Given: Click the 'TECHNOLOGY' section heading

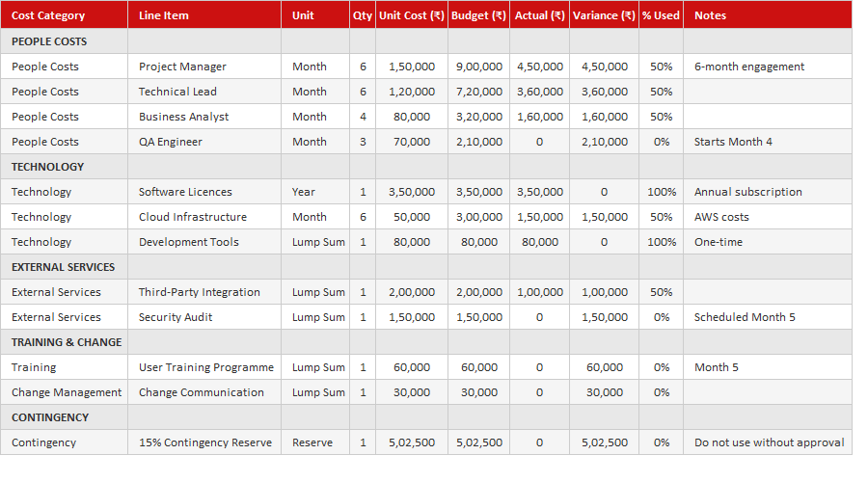Looking at the screenshot, I should (x=47, y=167).
